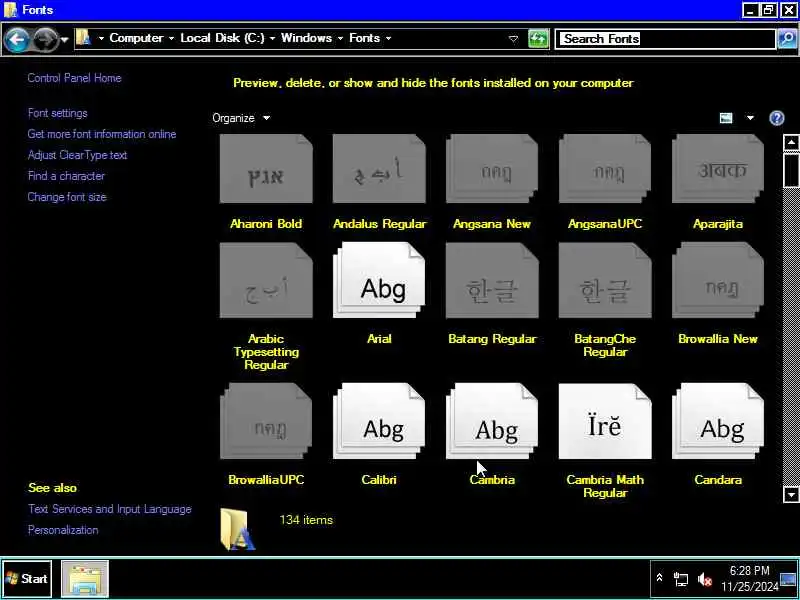The width and height of the screenshot is (800, 600).
Task: Click the vertical scrollbar thumb
Action: (791, 170)
